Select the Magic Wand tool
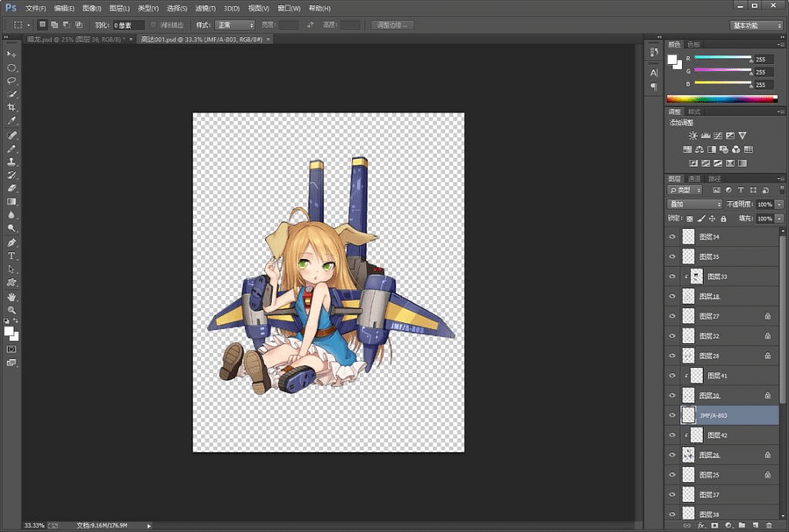The width and height of the screenshot is (789, 532). coord(11,94)
